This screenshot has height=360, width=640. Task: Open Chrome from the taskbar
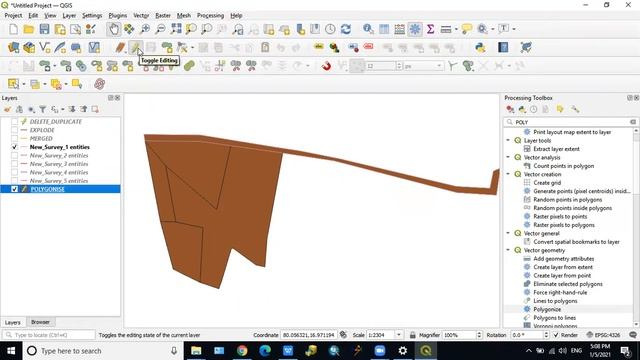tap(242, 351)
